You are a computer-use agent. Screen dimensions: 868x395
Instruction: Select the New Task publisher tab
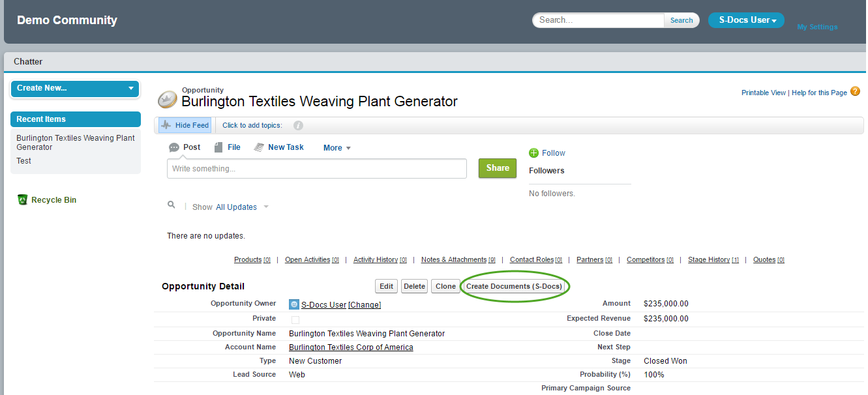point(279,147)
